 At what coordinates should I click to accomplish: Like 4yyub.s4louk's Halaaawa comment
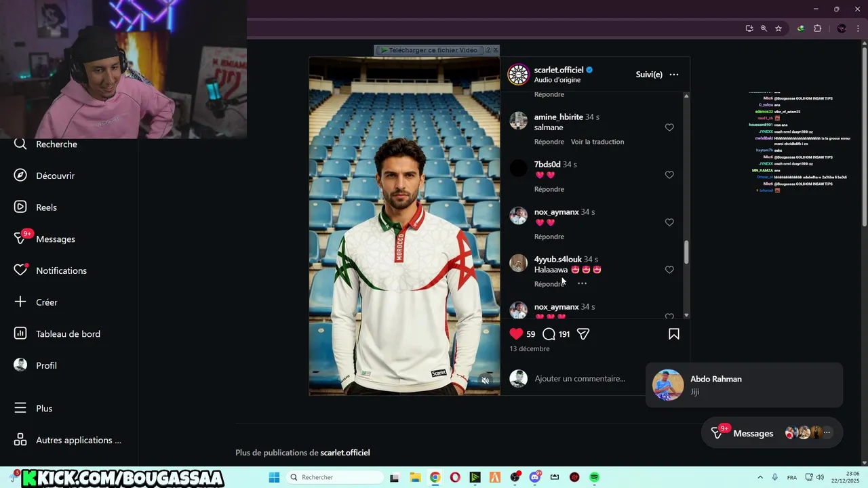[x=669, y=270]
